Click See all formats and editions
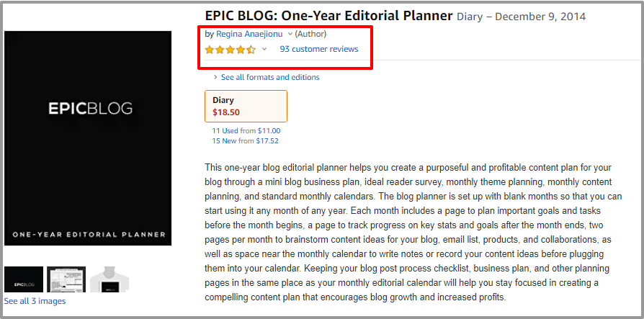Image resolution: width=644 pixels, height=319 pixels. click(x=270, y=77)
